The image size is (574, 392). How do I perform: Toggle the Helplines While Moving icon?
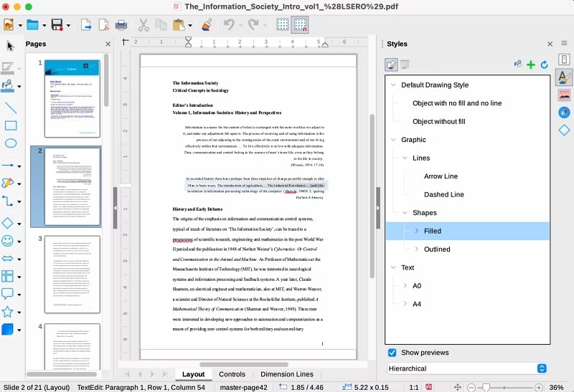(x=300, y=25)
